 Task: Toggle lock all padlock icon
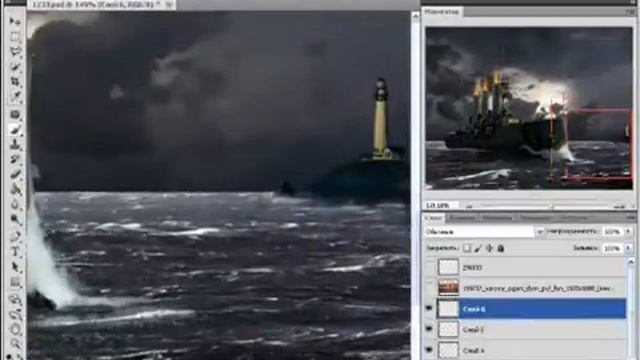point(500,248)
